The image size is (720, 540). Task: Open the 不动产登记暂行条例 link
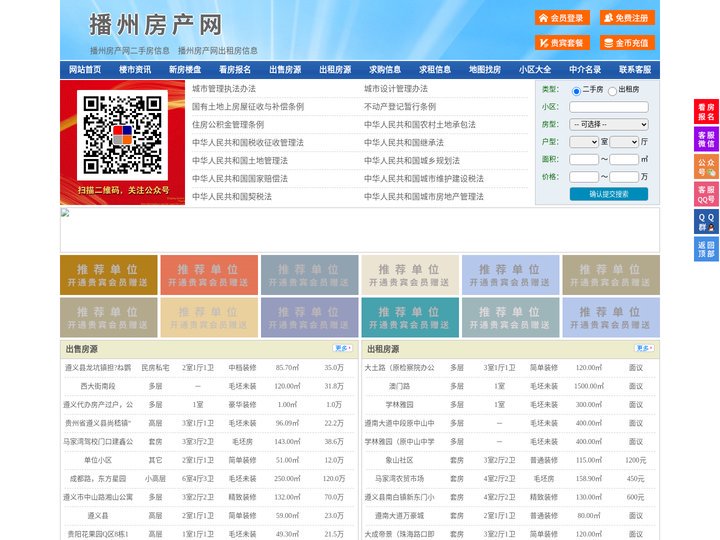tap(400, 107)
